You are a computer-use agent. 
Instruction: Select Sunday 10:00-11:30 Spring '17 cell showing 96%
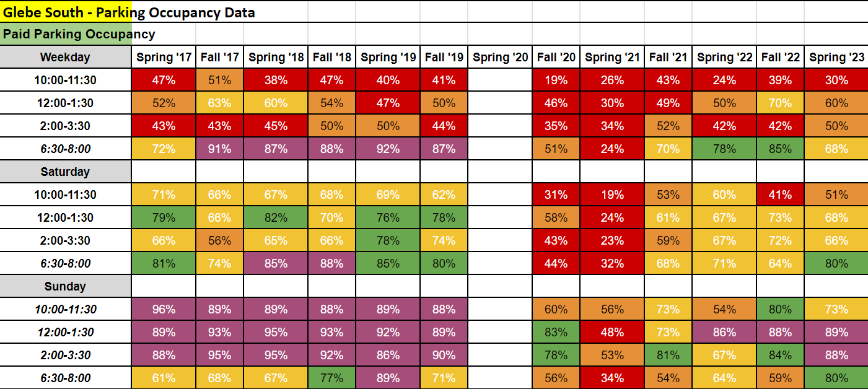(x=164, y=309)
